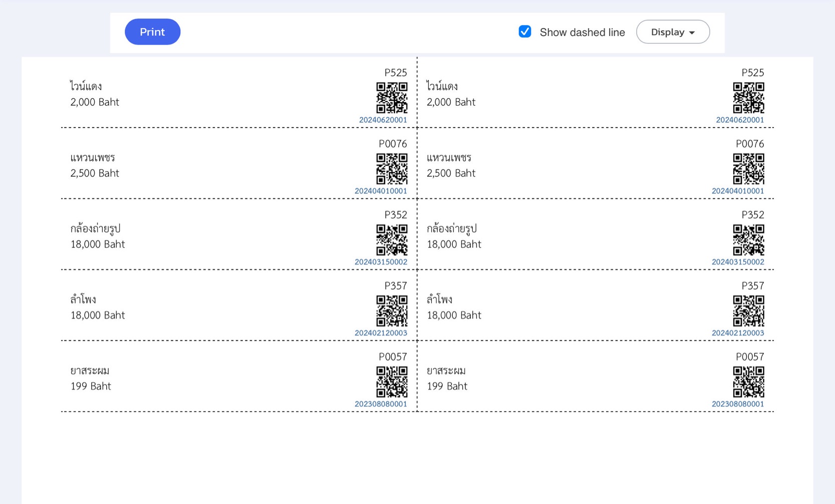Screen dimensions: 835x504
Task: Select serial 202402120003 in the left column
Action: (381, 333)
